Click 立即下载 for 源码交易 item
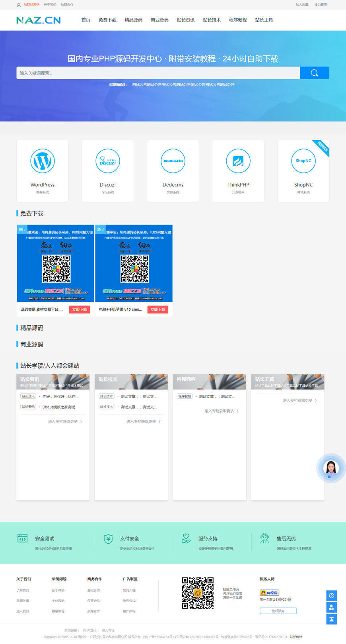 (80, 309)
